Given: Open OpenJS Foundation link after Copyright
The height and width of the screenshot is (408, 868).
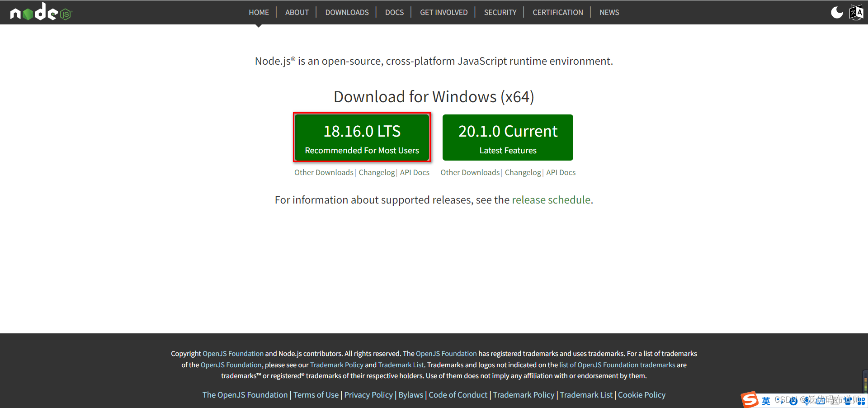Looking at the screenshot, I should tap(233, 354).
